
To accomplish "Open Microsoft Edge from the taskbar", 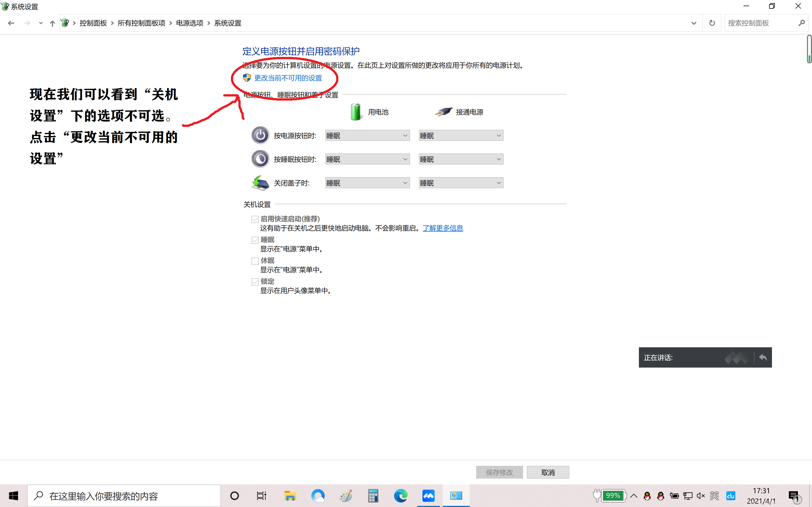I will pyautogui.click(x=400, y=496).
